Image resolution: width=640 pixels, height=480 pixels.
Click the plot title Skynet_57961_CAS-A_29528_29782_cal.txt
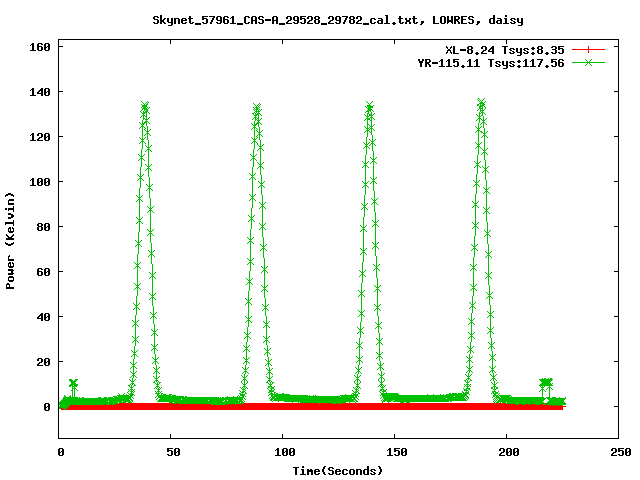[x=286, y=20]
